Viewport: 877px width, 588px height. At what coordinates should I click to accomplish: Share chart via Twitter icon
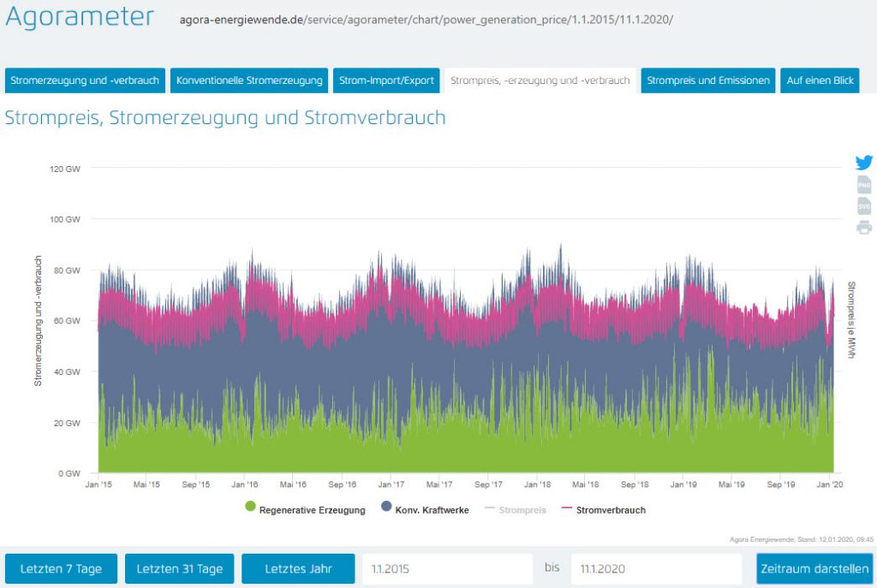[x=864, y=163]
